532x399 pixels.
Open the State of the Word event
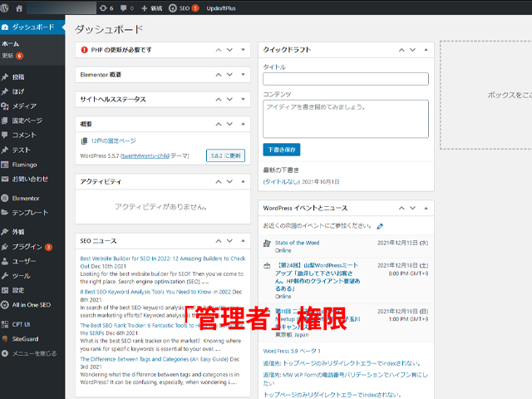298,243
